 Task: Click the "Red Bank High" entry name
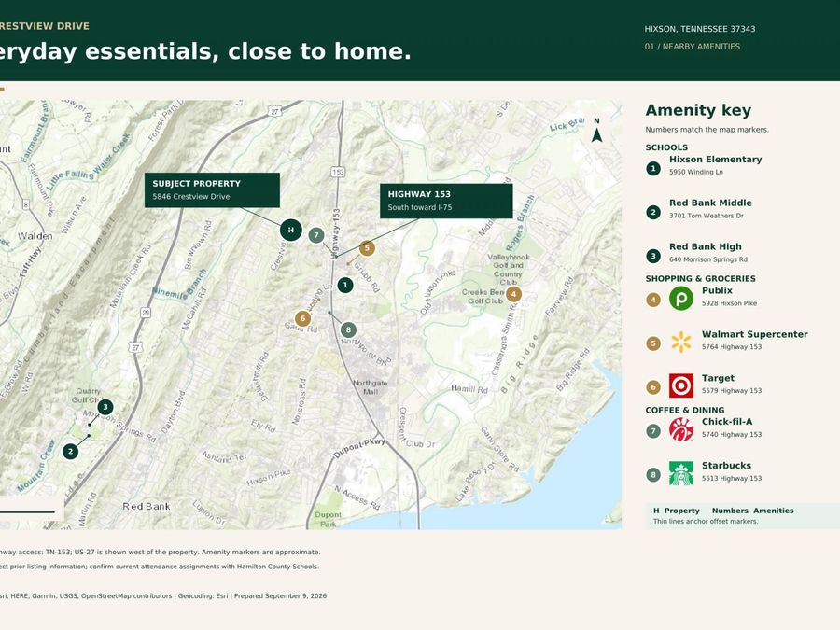[x=706, y=246]
